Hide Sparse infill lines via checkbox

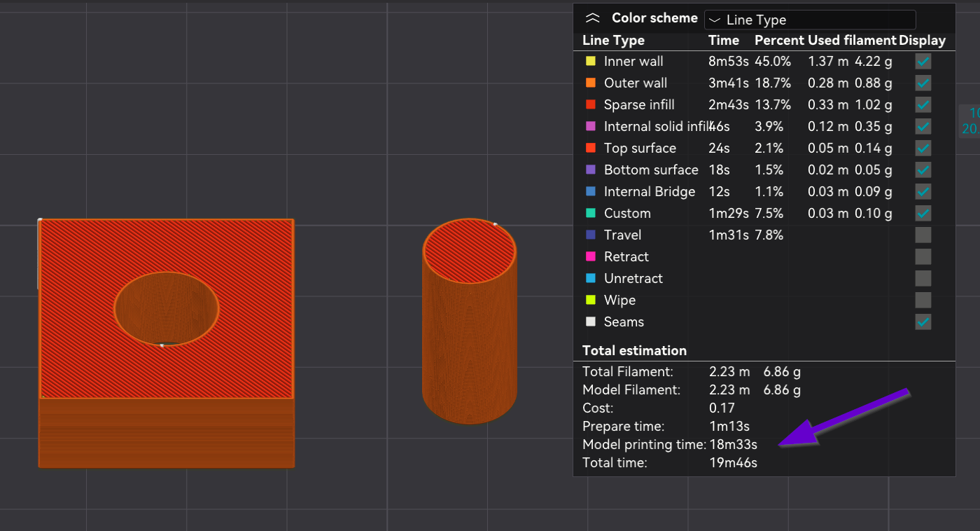[x=923, y=104]
